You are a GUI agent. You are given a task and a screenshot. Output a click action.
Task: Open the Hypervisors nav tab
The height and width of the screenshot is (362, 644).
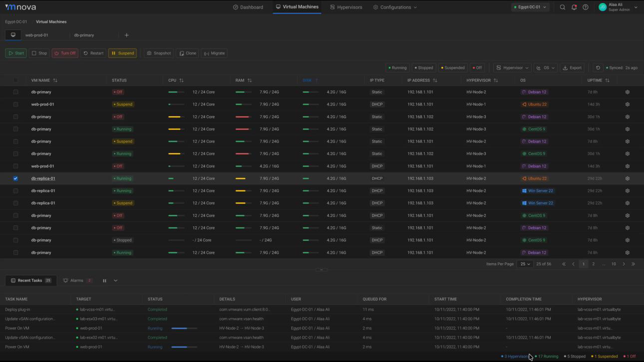click(x=346, y=7)
